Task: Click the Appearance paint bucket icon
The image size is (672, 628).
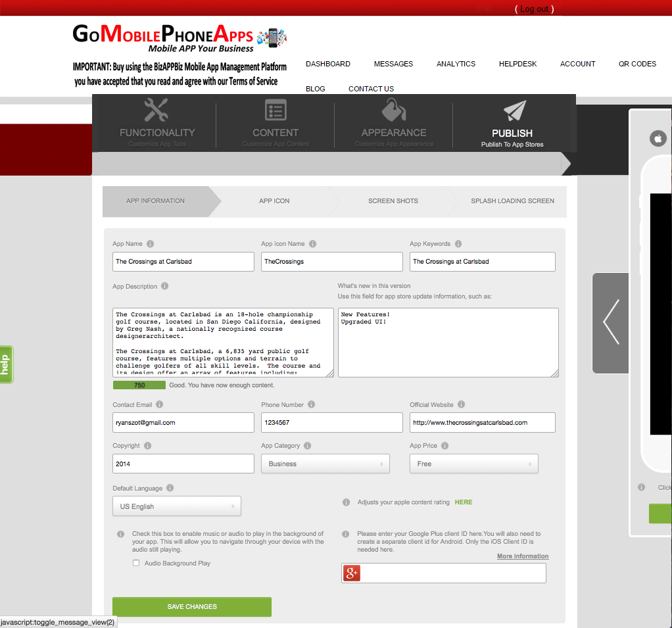Action: (394, 110)
